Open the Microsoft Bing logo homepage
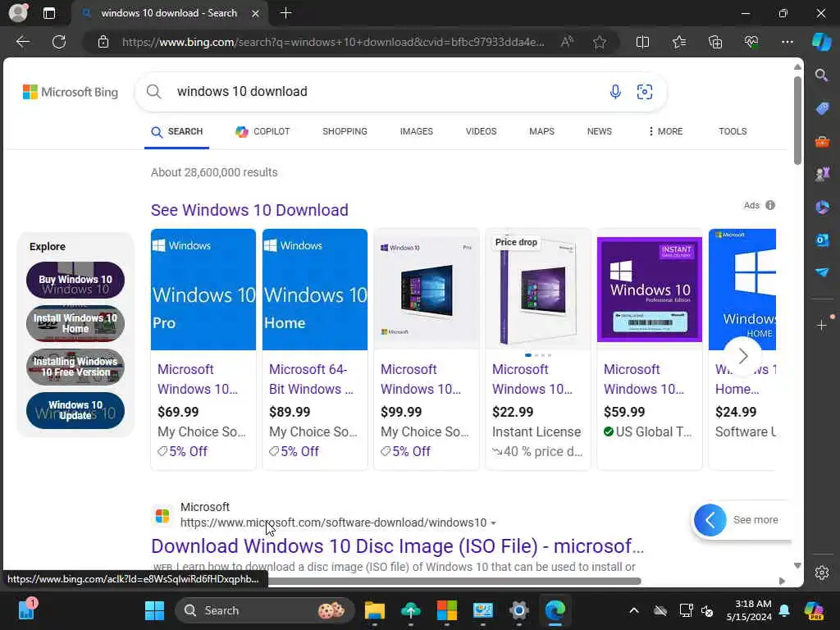Viewport: 840px width, 630px height. pyautogui.click(x=71, y=92)
